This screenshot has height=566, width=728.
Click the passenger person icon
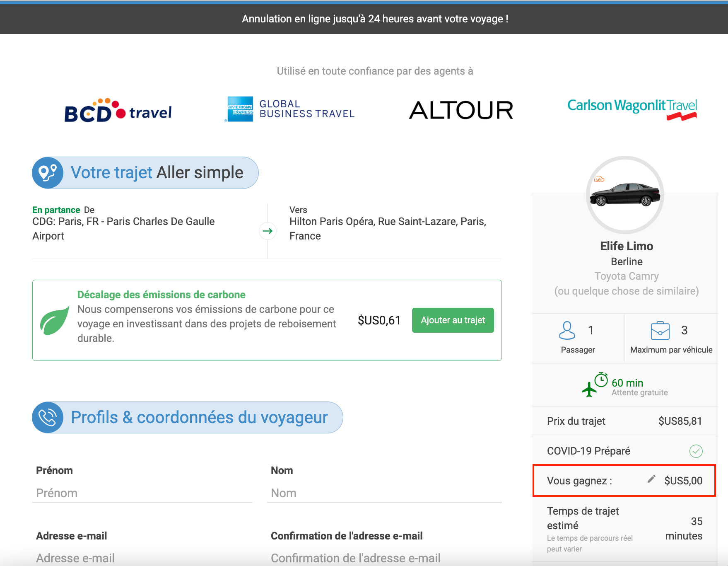(x=567, y=330)
